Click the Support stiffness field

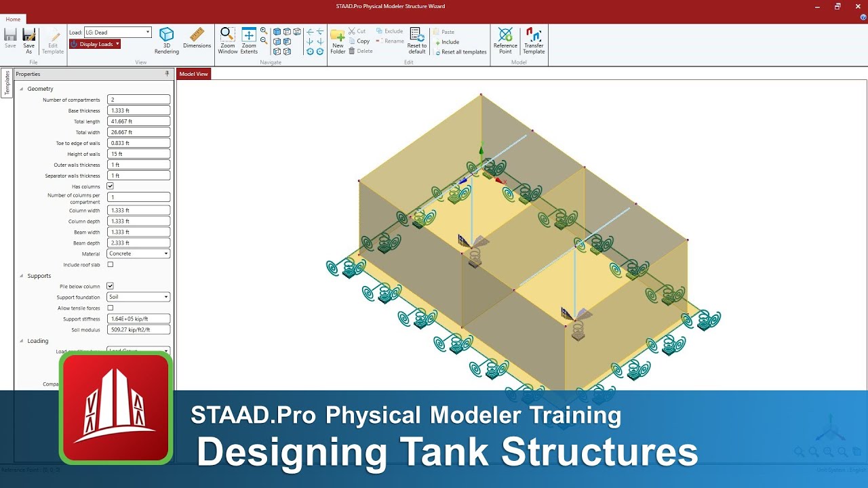point(138,319)
